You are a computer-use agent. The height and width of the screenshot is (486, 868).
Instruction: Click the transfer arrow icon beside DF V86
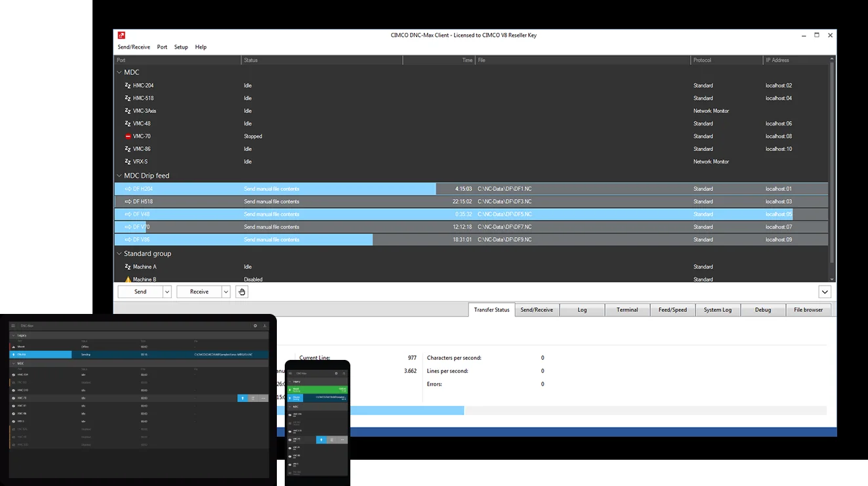128,240
